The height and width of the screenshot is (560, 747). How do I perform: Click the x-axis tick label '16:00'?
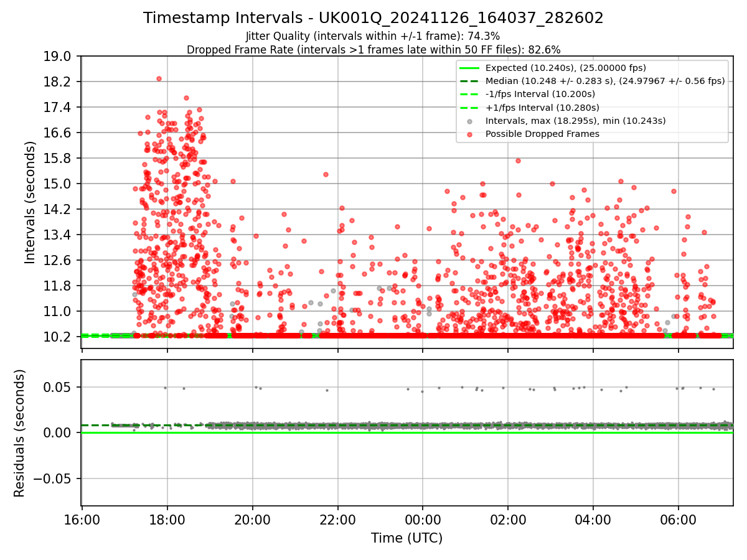[82, 520]
